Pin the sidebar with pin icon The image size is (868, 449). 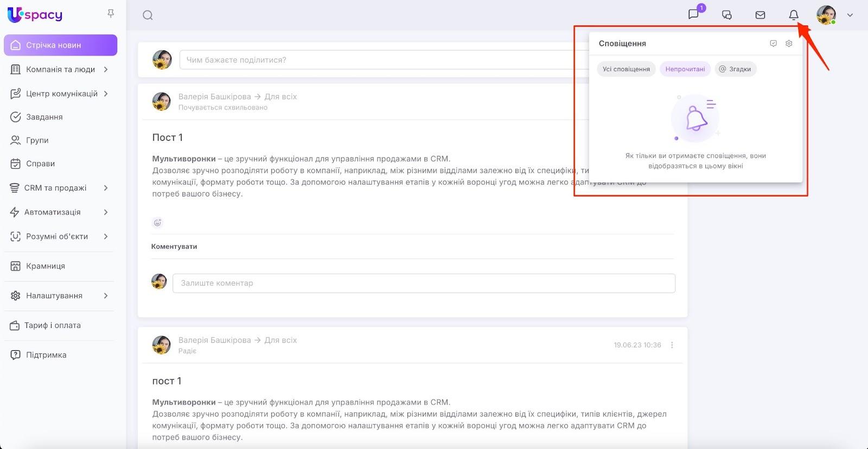coord(111,14)
